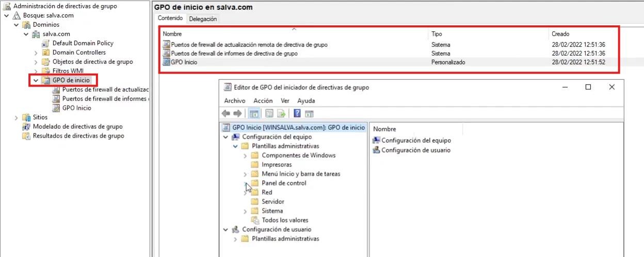Select GPO Inicio row in Contenido list
The width and height of the screenshot is (644, 257).
tap(184, 62)
